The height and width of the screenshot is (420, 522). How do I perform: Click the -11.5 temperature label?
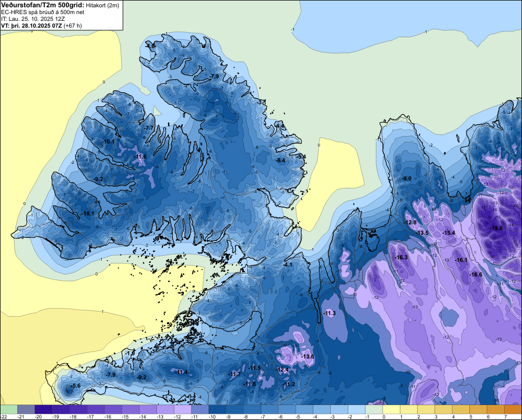[x=255, y=368]
